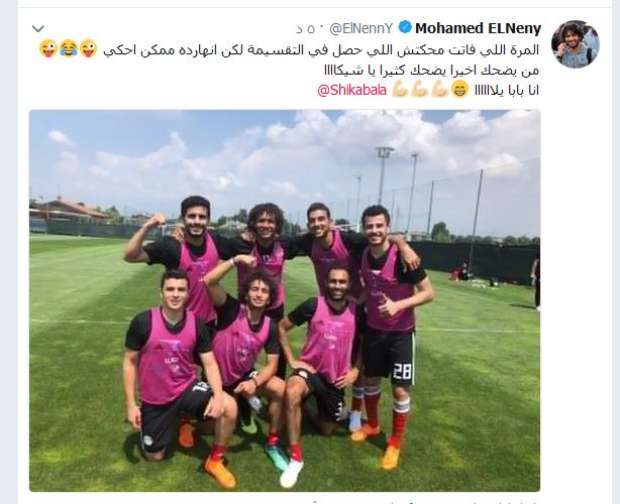Screen dimensions: 620x504
Task: Click the number 28 on player's shorts
Action: (x=402, y=372)
